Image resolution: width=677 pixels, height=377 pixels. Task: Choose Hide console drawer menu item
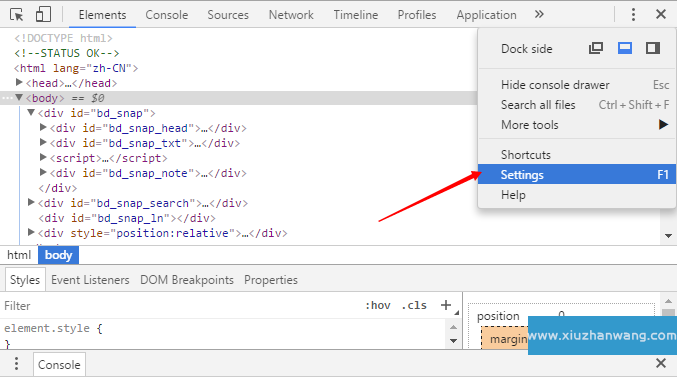[x=577, y=85]
